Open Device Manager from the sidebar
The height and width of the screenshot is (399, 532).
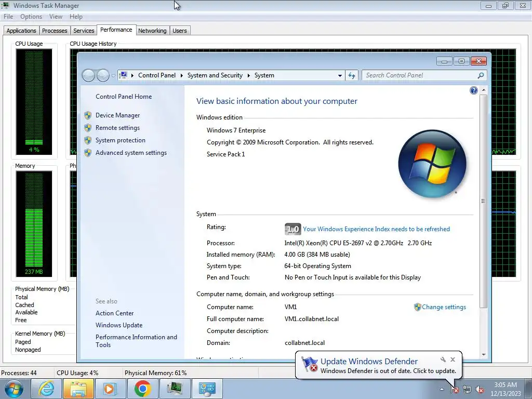pos(117,115)
